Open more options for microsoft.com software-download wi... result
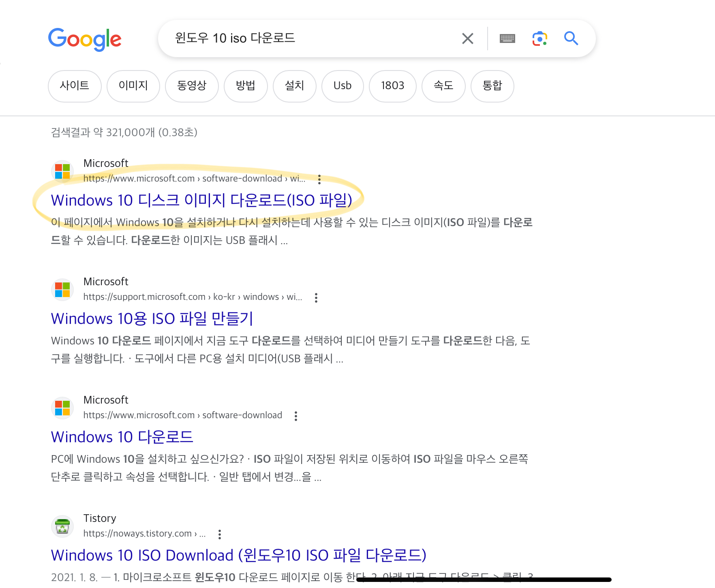This screenshot has width=715, height=588. pos(319,179)
